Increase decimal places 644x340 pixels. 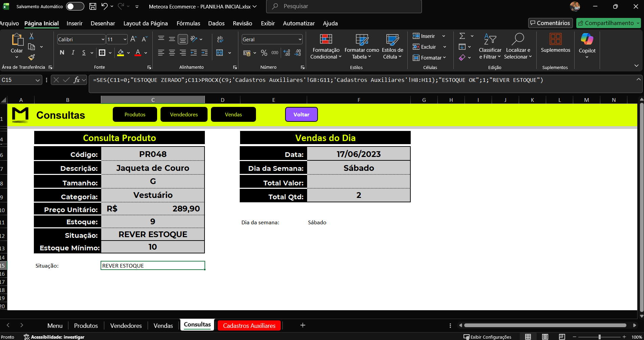click(x=287, y=53)
